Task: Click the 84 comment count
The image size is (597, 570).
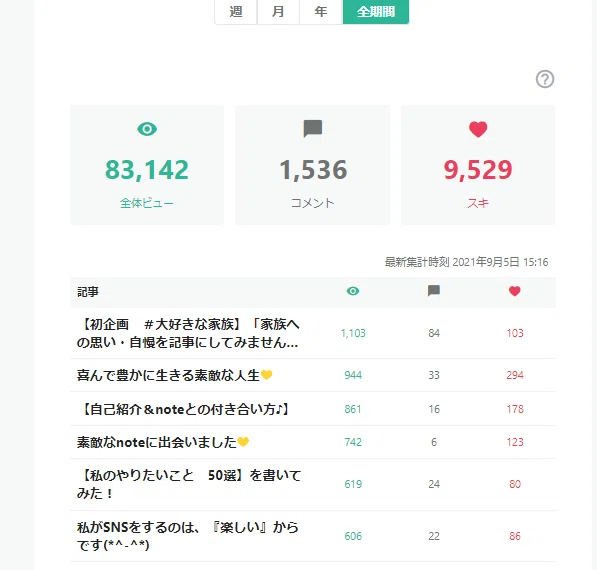Action: pyautogui.click(x=434, y=333)
